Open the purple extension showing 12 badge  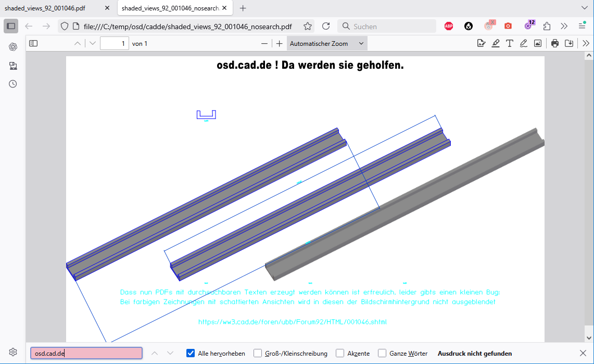[529, 25]
